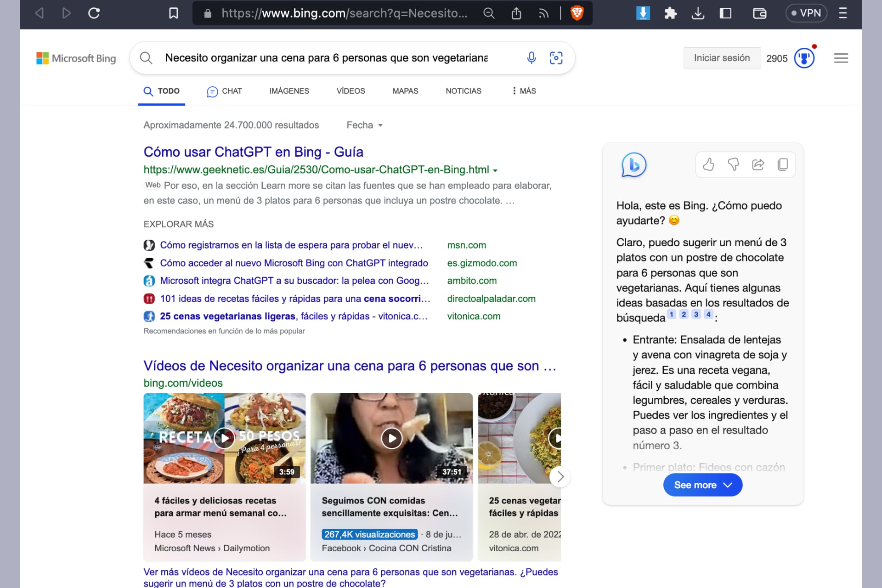Viewport: 882px width, 588px height.
Task: Click the thumbs down feedback icon
Action: tap(733, 164)
